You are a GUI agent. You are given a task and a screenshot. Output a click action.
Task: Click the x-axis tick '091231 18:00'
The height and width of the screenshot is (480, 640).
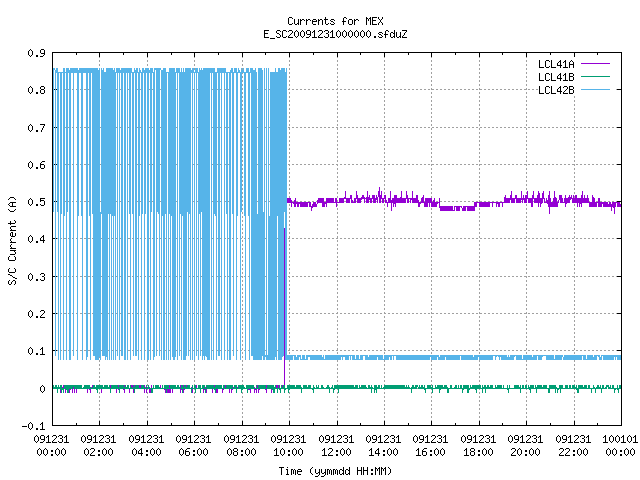click(478, 446)
